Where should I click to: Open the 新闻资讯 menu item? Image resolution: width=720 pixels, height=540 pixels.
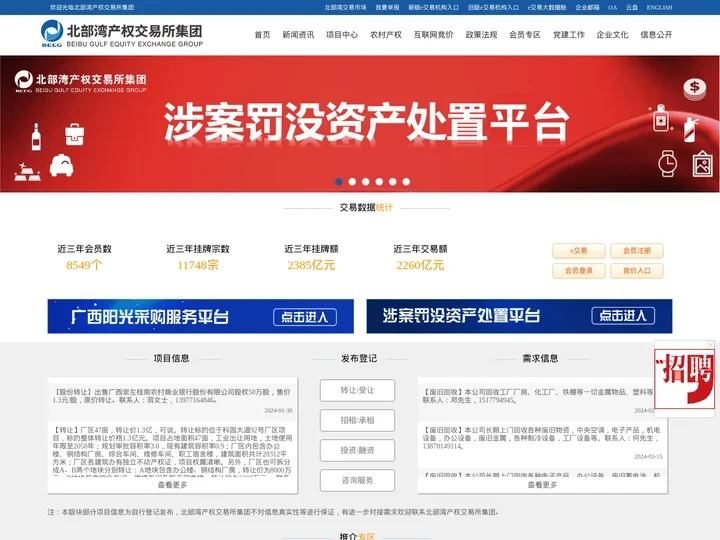click(x=298, y=34)
